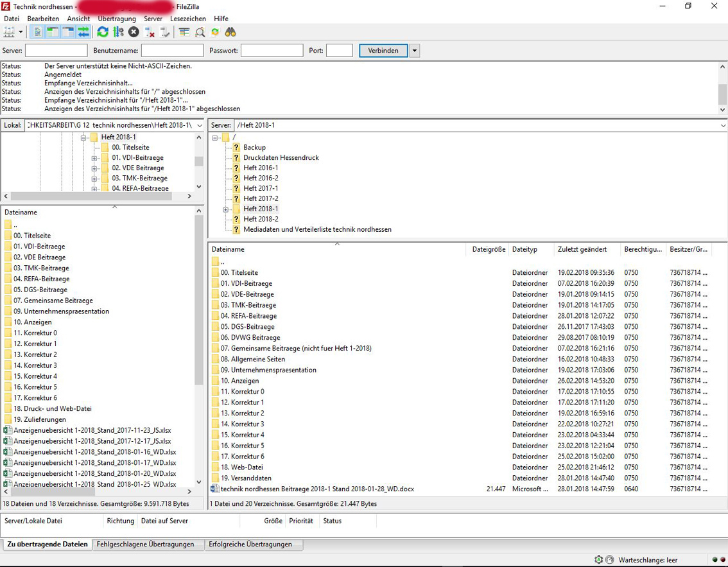The width and height of the screenshot is (728, 567).
Task: Sort remote files by Zuletzt geändert column
Action: coord(587,249)
